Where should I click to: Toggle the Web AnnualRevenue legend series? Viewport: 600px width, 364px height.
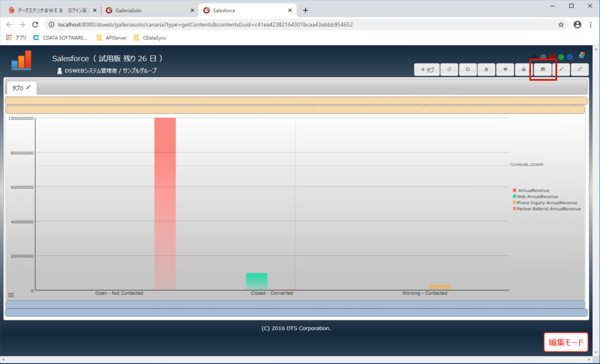pos(536,197)
